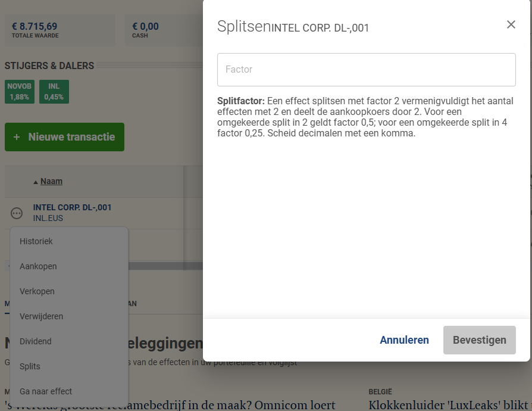Click the NOVOB 1,88% riser badge

pos(19,92)
